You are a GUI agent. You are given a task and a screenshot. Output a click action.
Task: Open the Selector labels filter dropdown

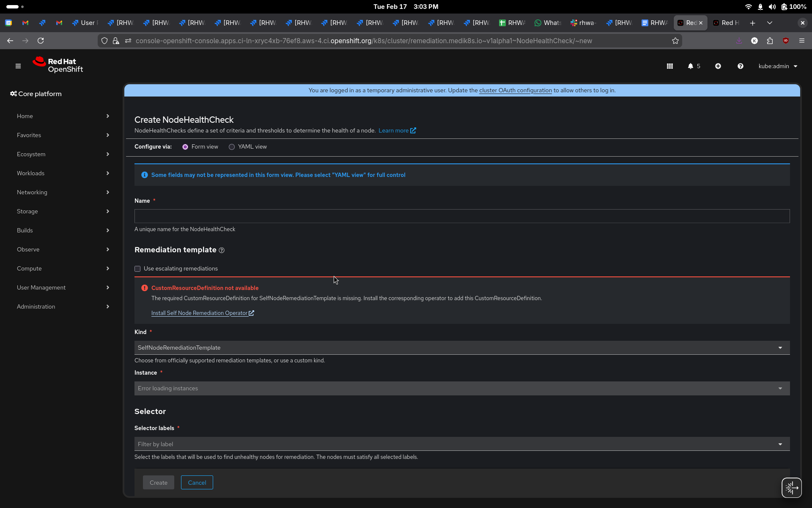pos(462,444)
